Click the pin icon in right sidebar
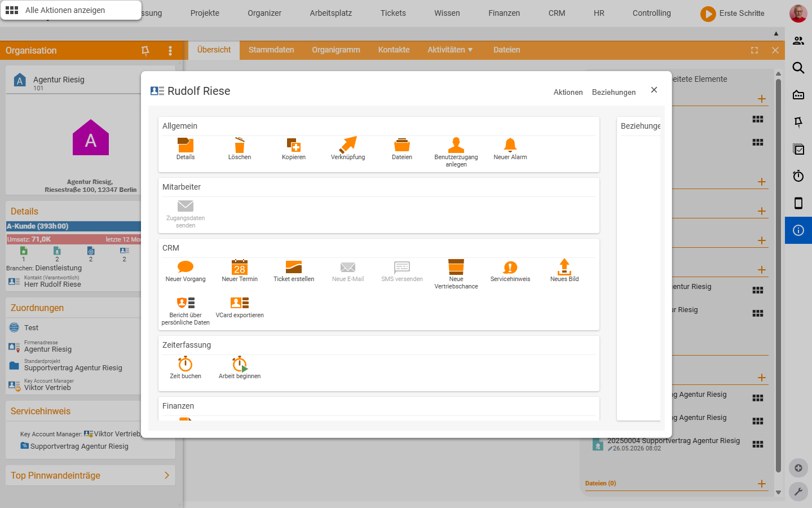This screenshot has height=508, width=812. (798, 122)
